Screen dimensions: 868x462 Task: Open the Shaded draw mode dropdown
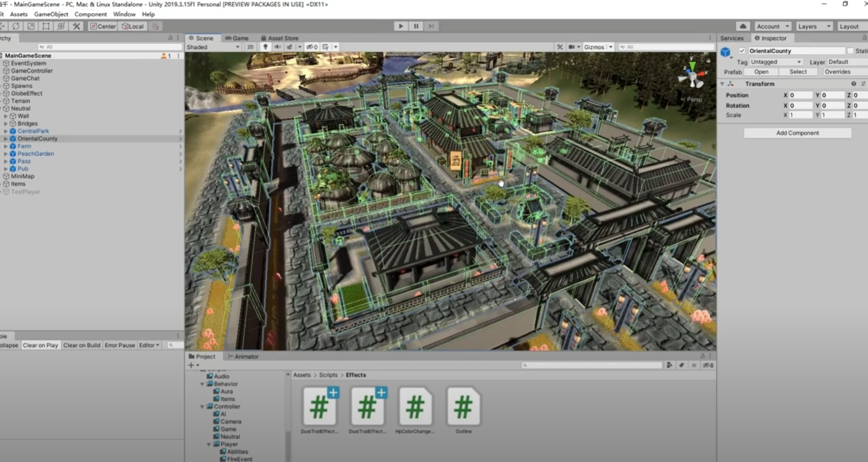pyautogui.click(x=213, y=47)
